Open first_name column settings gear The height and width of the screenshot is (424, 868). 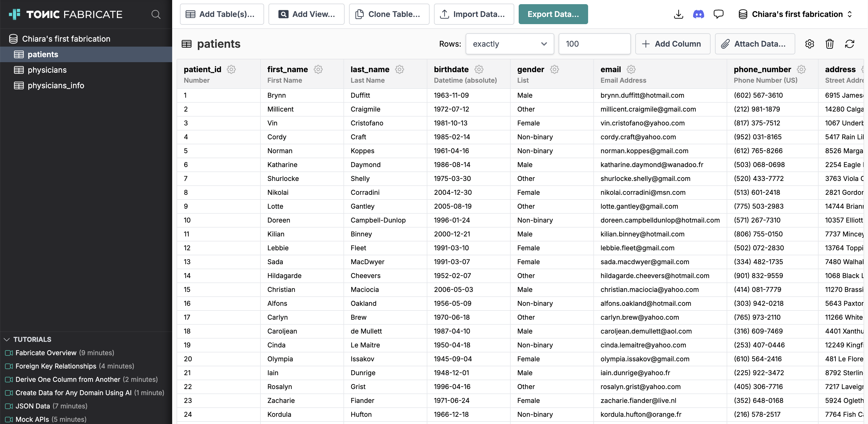(318, 69)
